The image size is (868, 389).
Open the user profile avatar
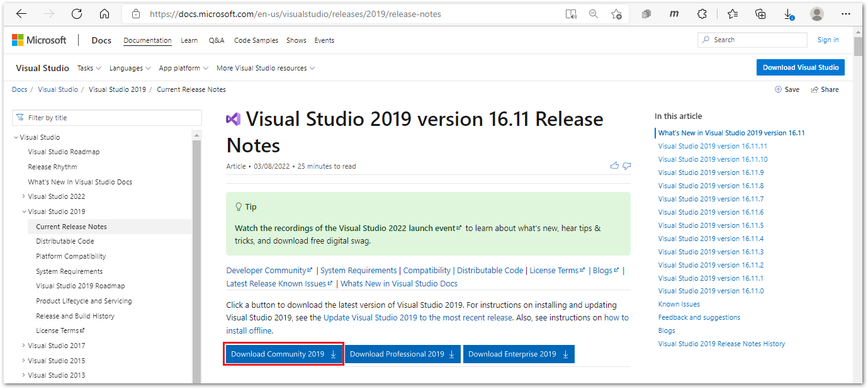click(x=816, y=14)
